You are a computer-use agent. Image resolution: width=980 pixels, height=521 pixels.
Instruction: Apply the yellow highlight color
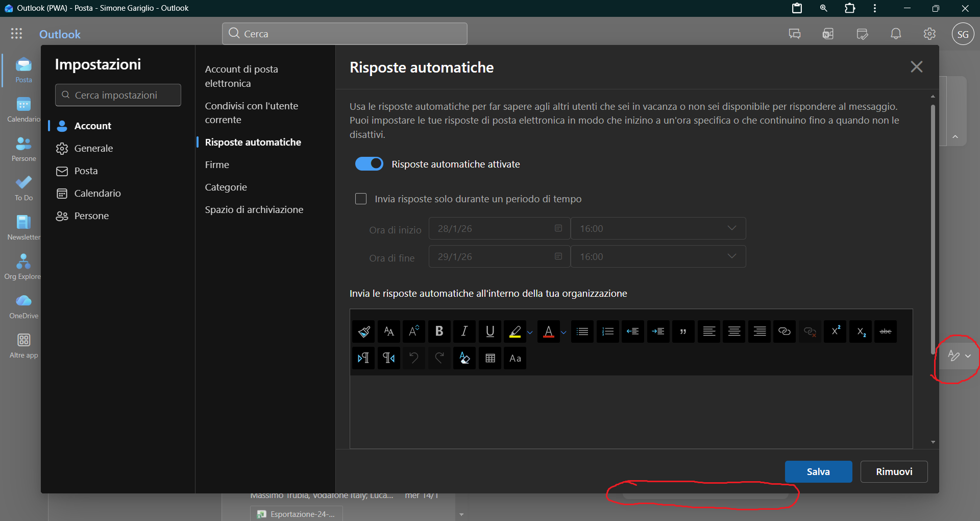click(515, 331)
